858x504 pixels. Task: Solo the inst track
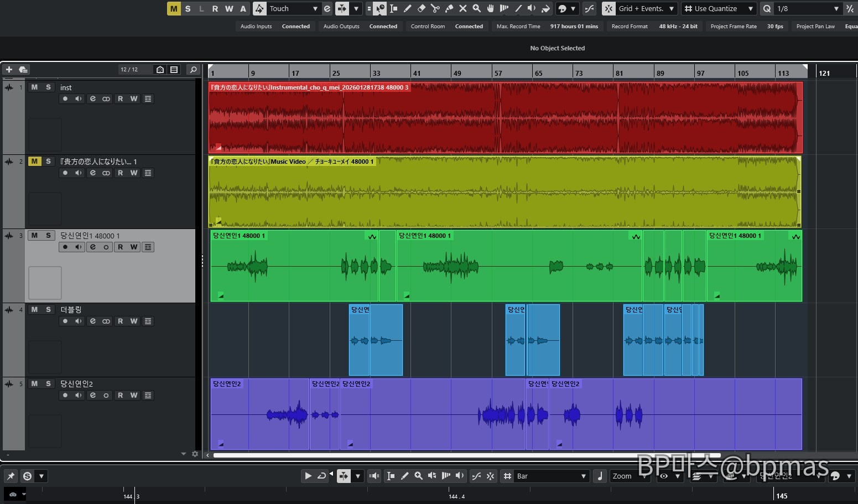(48, 87)
